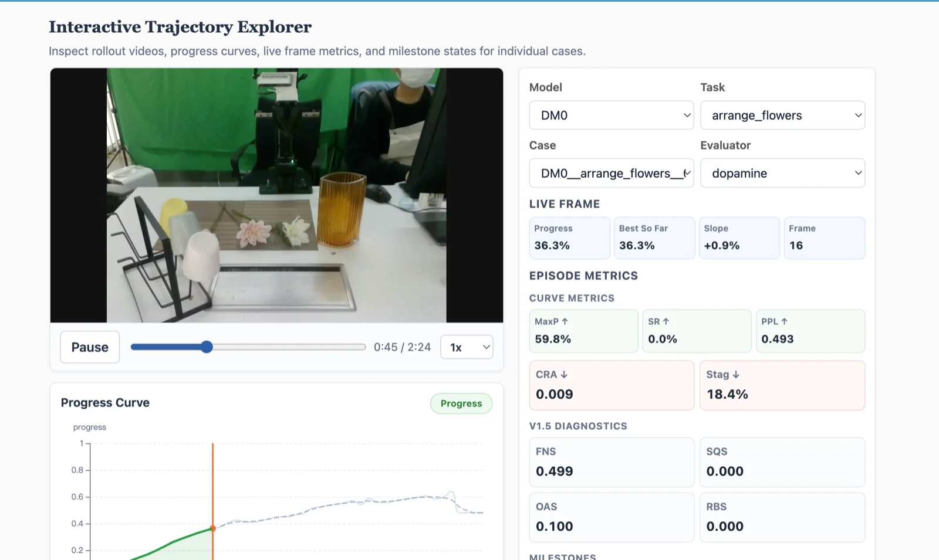Click the V1.5 DIAGNOSTICS section heading
Screen dimensions: 939x560
[x=578, y=426]
